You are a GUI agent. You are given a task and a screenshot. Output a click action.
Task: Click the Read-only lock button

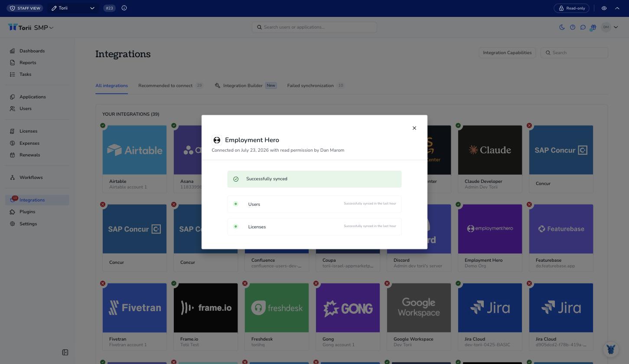(572, 8)
